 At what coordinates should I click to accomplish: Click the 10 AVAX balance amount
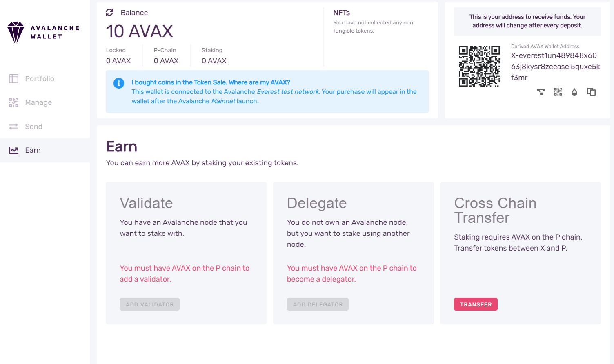pos(139,31)
